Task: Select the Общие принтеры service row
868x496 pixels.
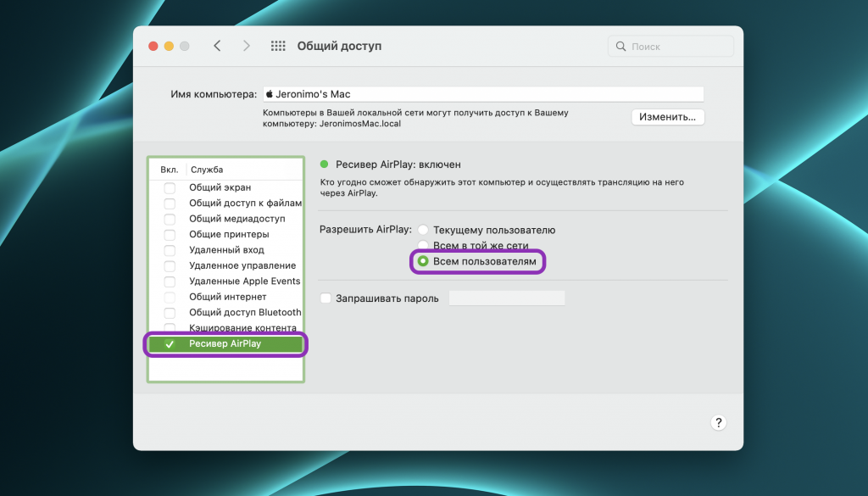Action: point(225,234)
